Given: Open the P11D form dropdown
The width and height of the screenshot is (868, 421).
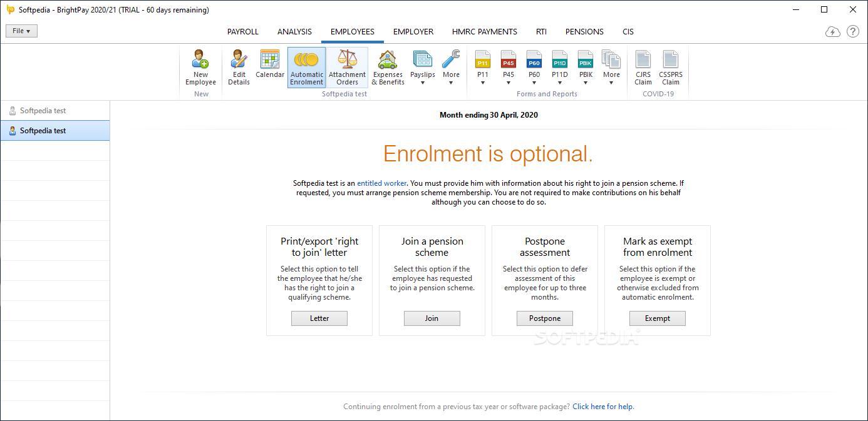Looking at the screenshot, I should coord(560,68).
